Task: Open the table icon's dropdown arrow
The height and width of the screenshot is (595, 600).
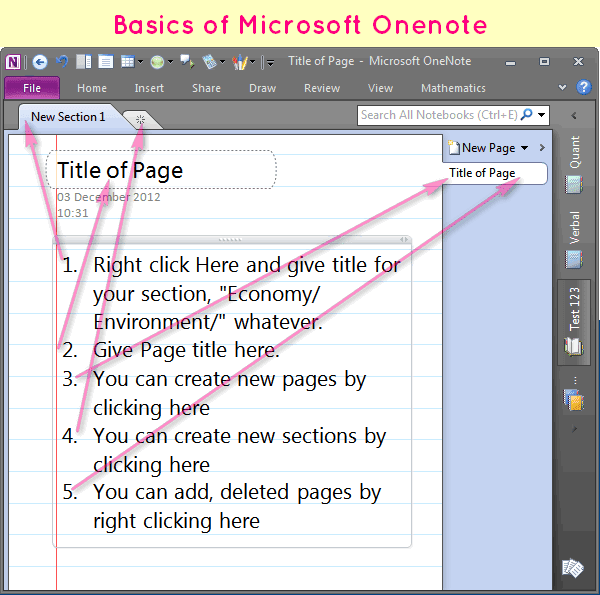Action: click(x=140, y=62)
